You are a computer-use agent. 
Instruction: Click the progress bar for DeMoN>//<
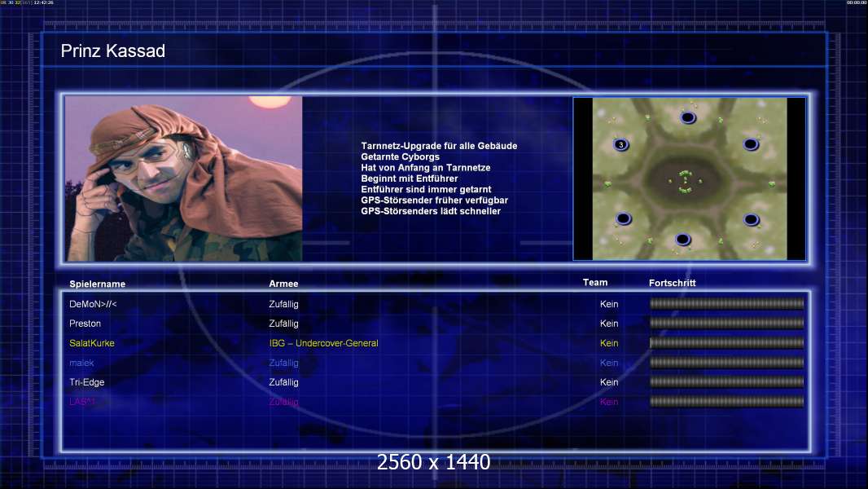click(x=726, y=303)
